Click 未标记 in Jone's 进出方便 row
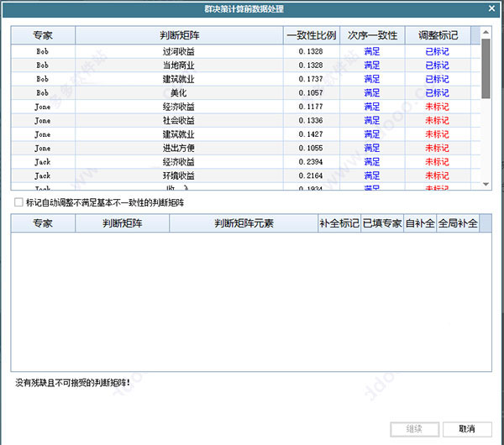The width and height of the screenshot is (504, 445). 437,148
